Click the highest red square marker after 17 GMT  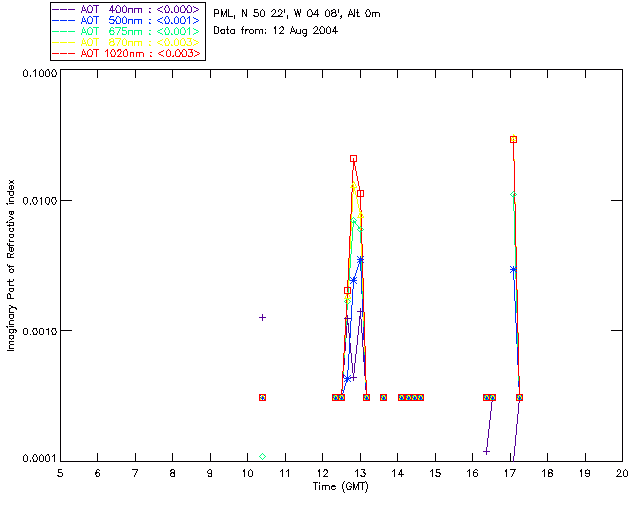click(513, 140)
